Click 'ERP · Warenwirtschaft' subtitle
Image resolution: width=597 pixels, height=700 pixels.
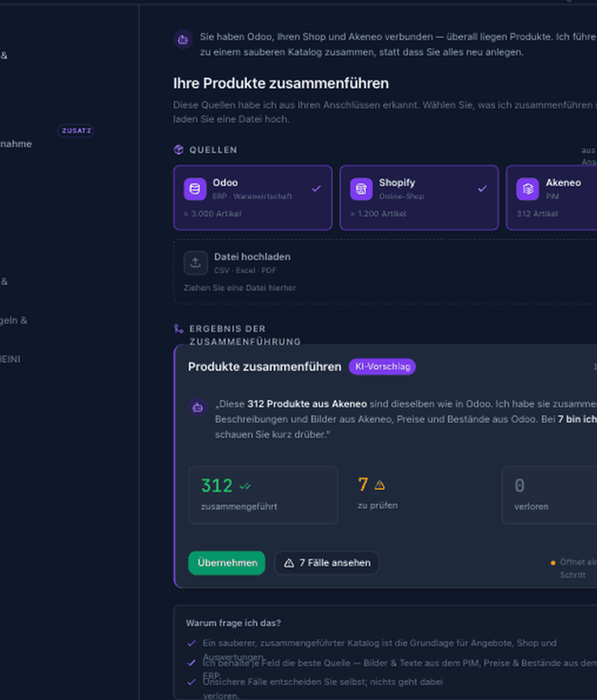tap(253, 196)
